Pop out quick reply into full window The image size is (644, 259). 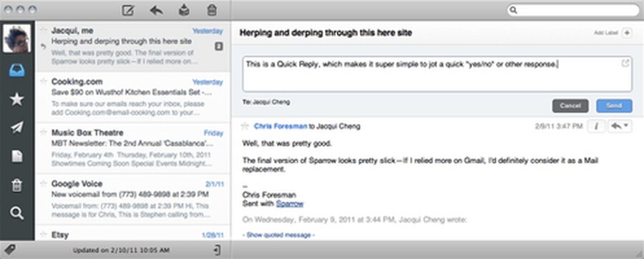click(625, 63)
